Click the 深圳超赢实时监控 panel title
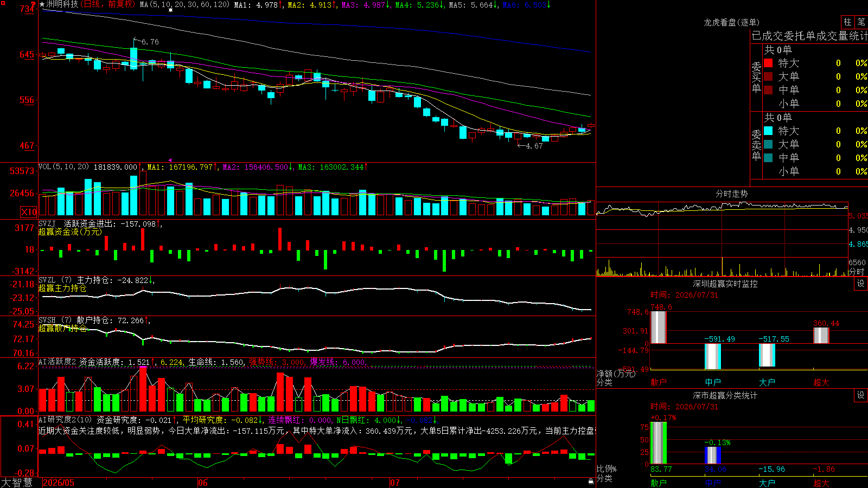The height and width of the screenshot is (488, 868). point(725,284)
